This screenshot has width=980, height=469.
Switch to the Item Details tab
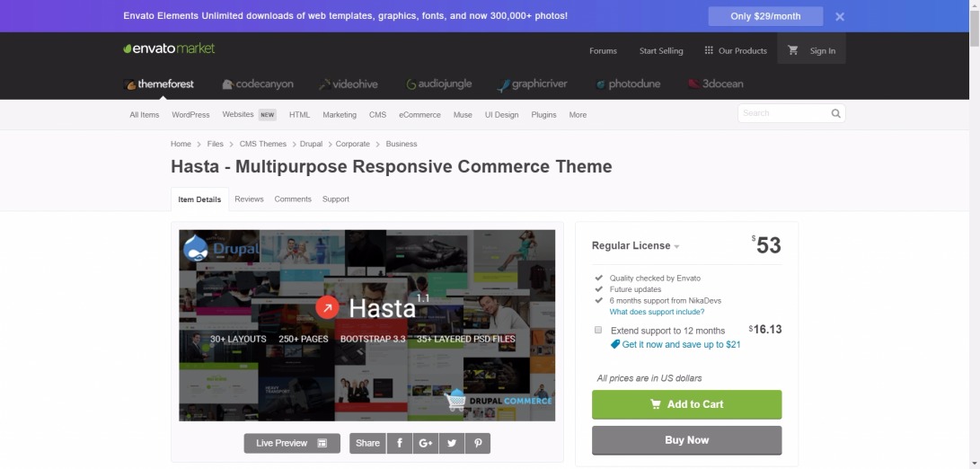[x=199, y=199]
